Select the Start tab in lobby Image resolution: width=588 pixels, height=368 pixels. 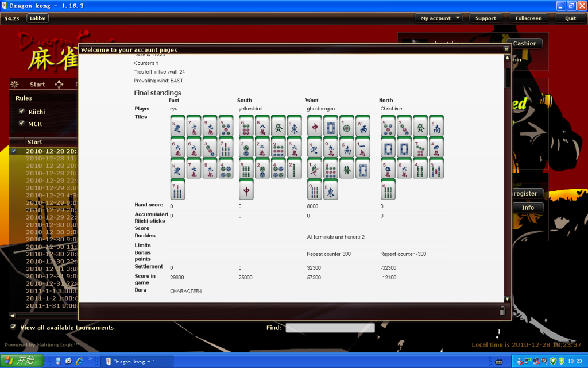(37, 85)
